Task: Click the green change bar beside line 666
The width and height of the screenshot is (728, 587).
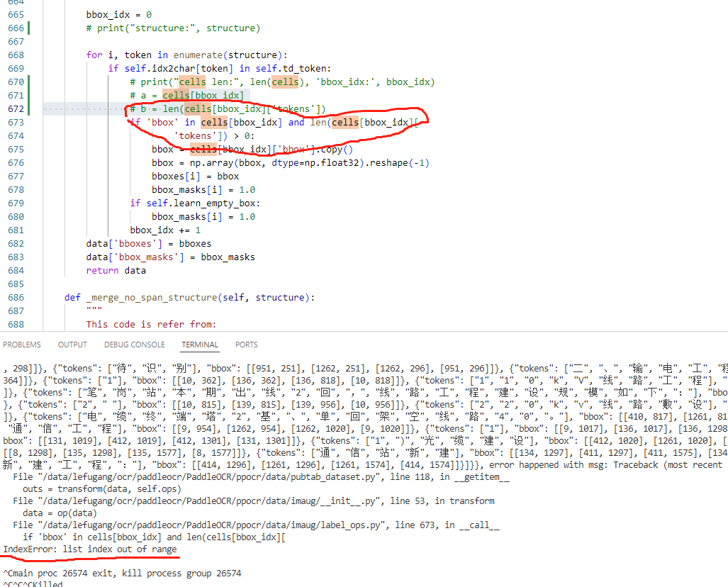Action: (27, 28)
